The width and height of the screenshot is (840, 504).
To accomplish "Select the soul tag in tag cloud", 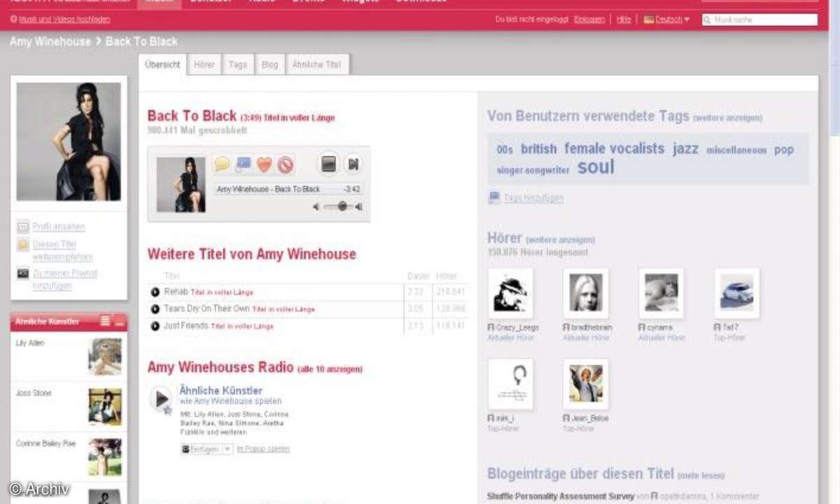I will pyautogui.click(x=596, y=167).
